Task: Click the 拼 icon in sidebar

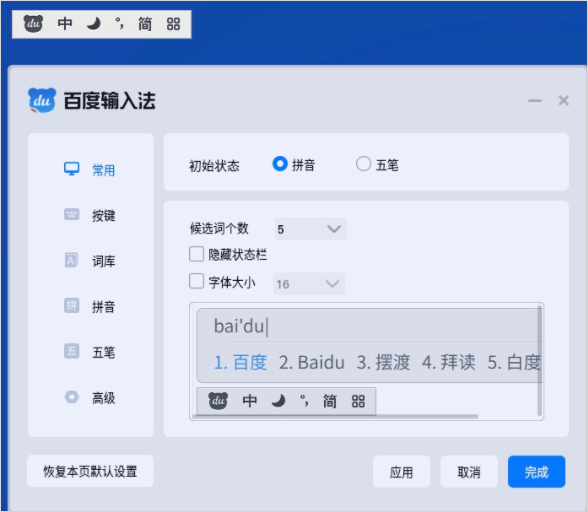Action: (72, 305)
